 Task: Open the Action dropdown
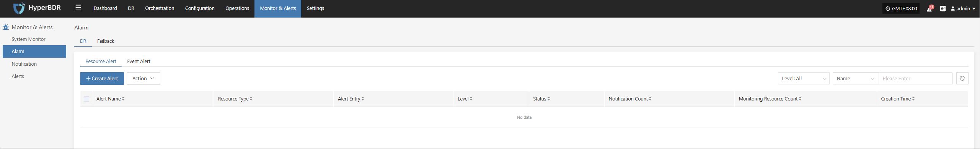[x=143, y=78]
